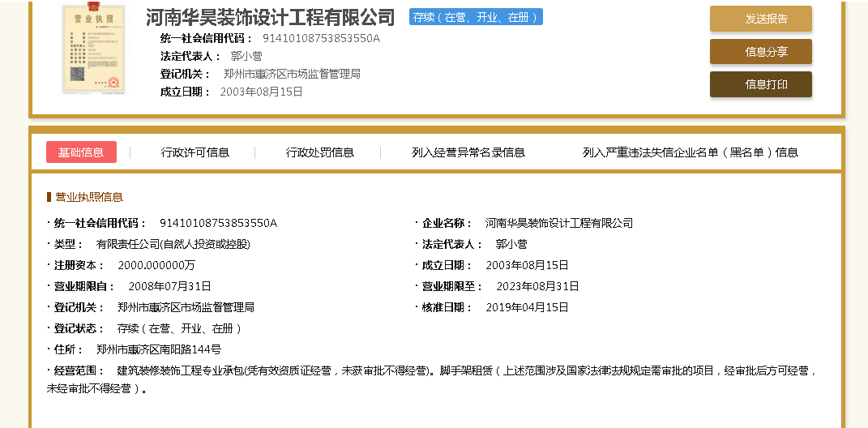Click legal representative 郭小营 in the header

click(x=246, y=56)
